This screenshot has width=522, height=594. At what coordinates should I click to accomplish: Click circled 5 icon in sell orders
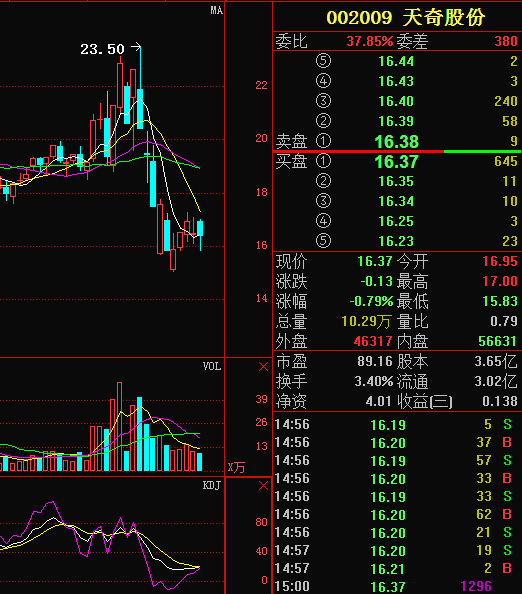(323, 61)
